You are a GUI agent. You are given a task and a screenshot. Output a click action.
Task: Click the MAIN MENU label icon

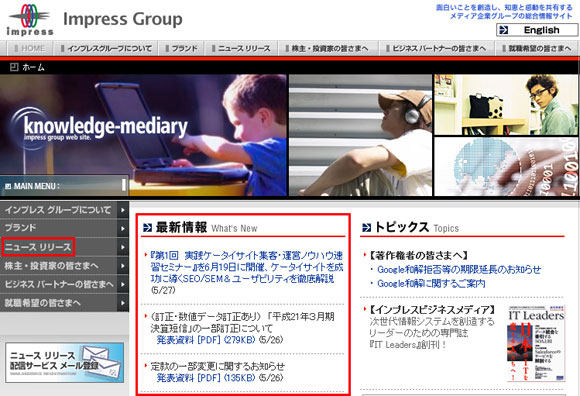tap(8, 186)
